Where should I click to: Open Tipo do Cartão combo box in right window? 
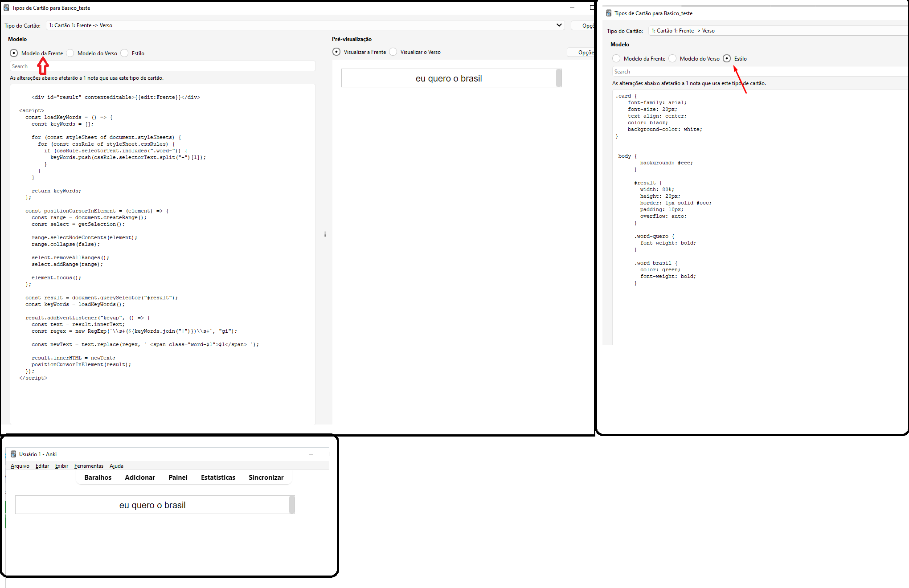pos(778,31)
